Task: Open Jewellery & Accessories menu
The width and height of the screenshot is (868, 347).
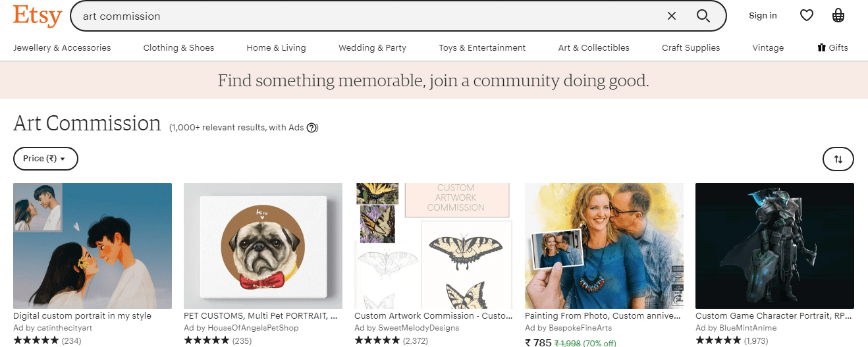Action: tap(62, 47)
